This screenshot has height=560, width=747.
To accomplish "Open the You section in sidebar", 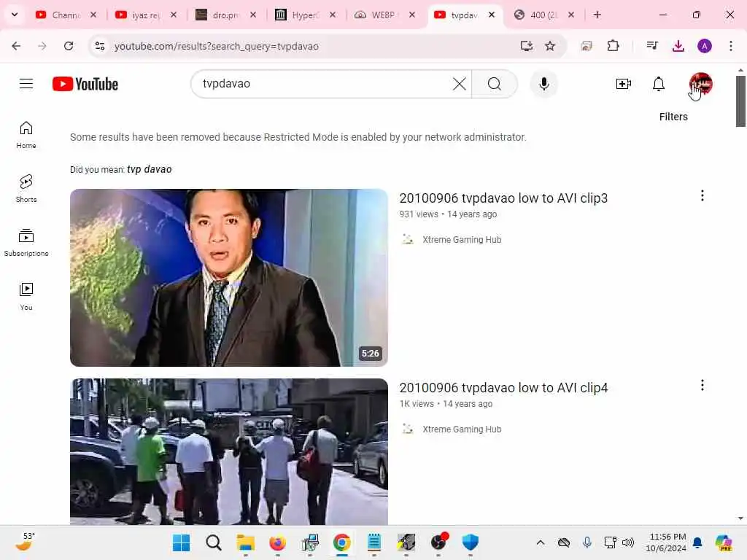I will pyautogui.click(x=26, y=296).
